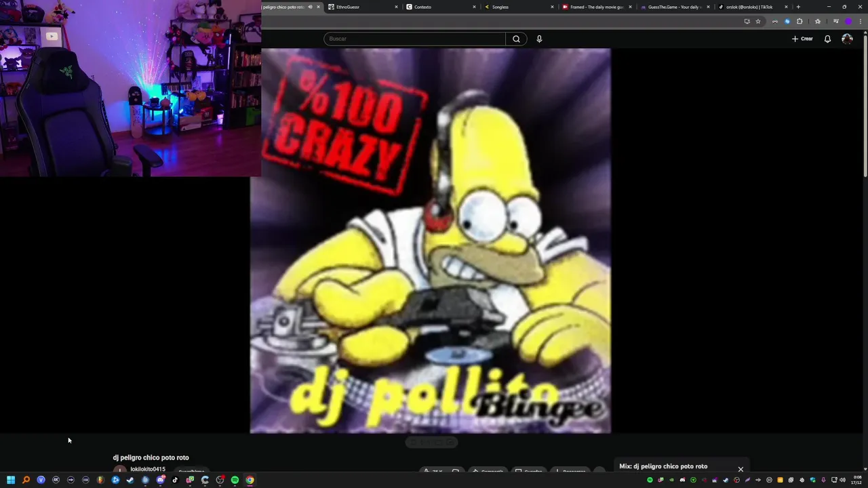Open the Chrome three-dot menu
The height and width of the screenshot is (488, 868).
861,21
